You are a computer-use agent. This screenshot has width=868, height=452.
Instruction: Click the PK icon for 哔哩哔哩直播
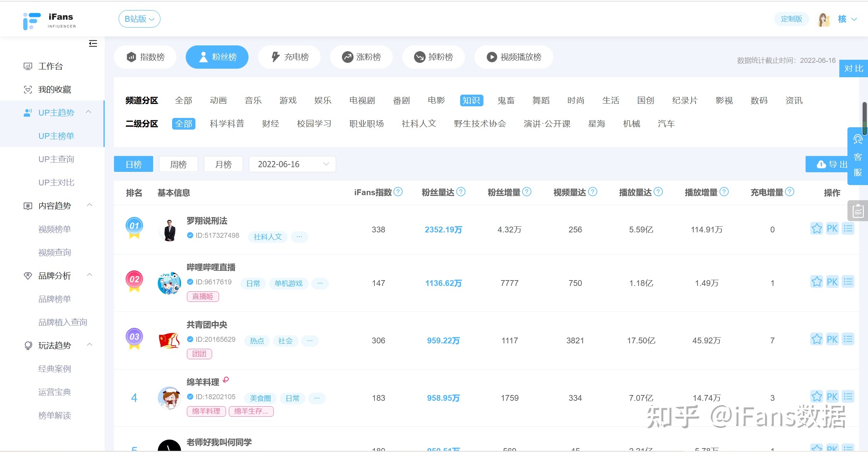click(832, 282)
